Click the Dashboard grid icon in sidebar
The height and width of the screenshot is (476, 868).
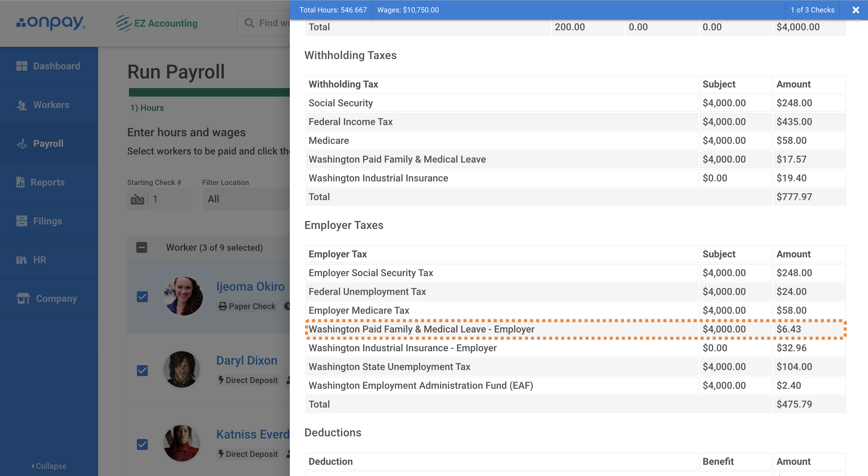[x=22, y=66]
